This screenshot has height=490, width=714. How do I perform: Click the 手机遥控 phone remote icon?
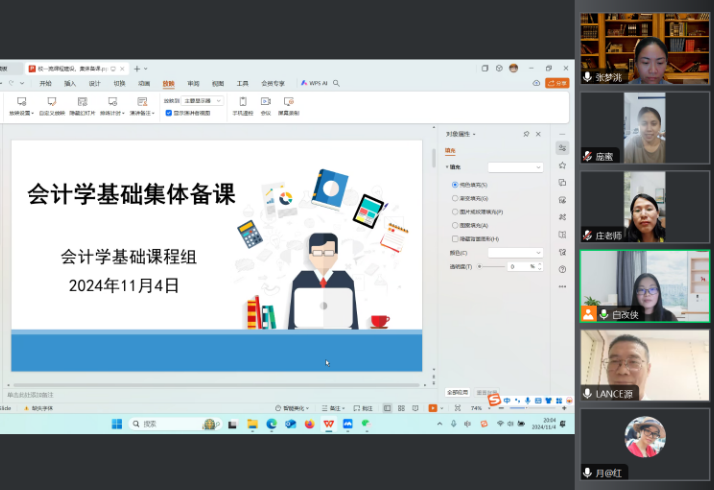[x=242, y=102]
